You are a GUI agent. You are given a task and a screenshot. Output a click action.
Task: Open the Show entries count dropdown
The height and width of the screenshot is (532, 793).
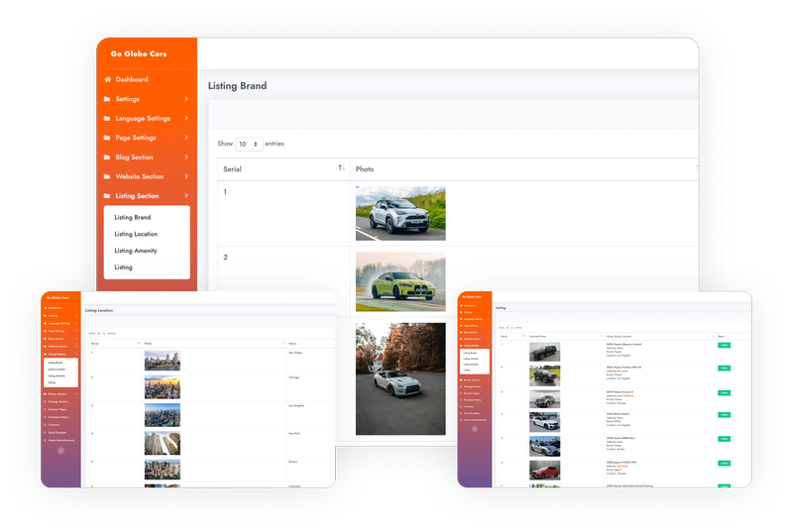[x=249, y=144]
